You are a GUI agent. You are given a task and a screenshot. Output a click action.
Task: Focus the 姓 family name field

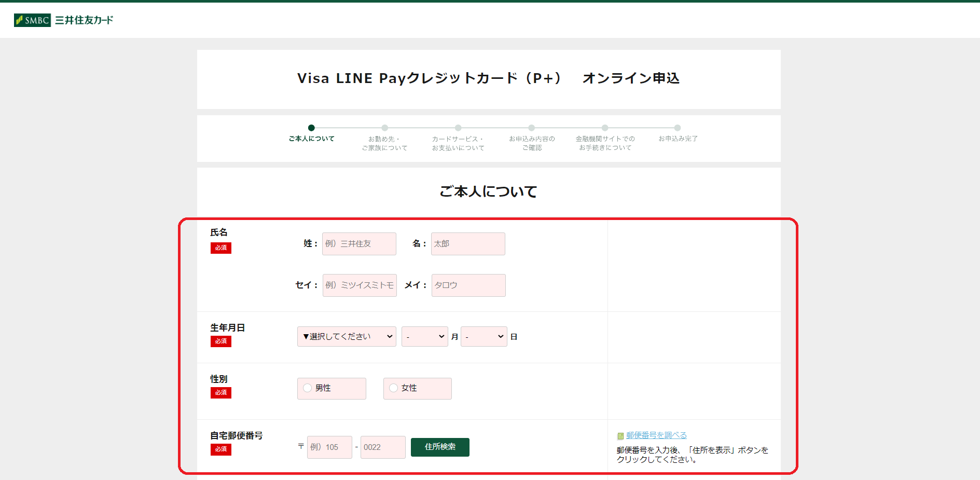(x=359, y=244)
